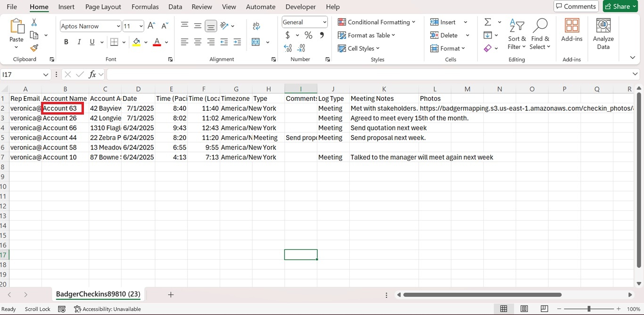The image size is (644, 315).
Task: Click the macro recording status bar icon
Action: [62, 309]
